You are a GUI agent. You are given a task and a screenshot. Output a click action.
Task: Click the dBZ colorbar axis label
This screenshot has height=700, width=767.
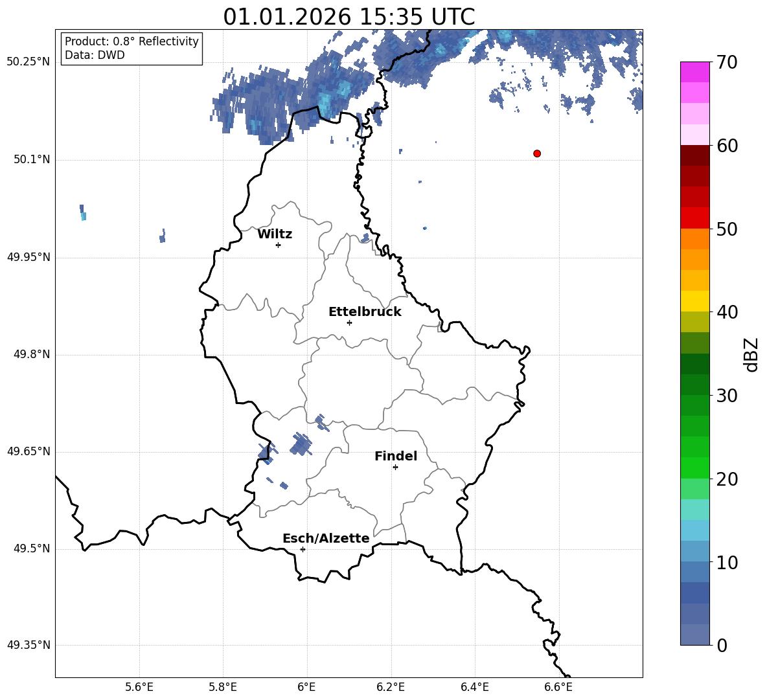(751, 354)
